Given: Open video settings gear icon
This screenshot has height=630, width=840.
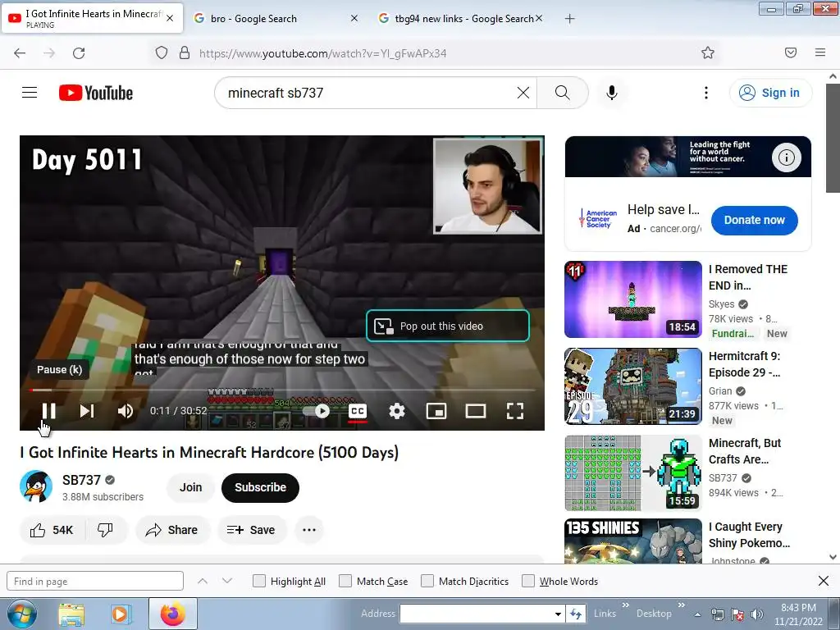Looking at the screenshot, I should click(396, 411).
